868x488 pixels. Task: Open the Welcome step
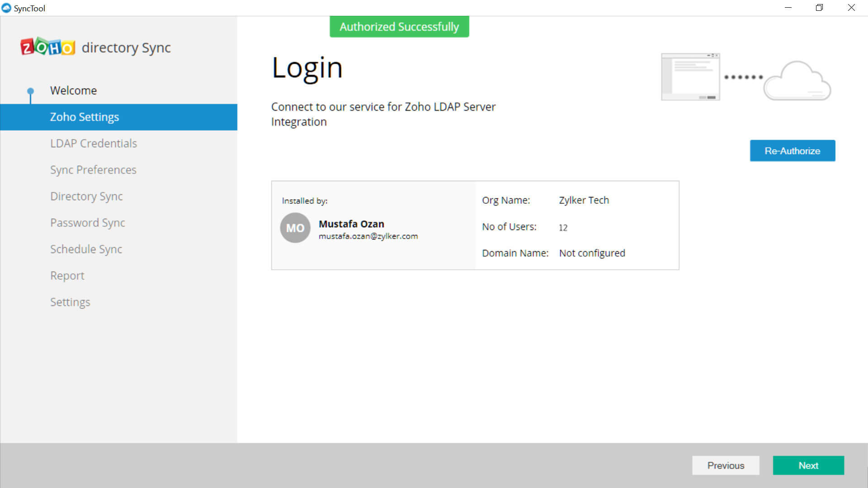click(73, 90)
